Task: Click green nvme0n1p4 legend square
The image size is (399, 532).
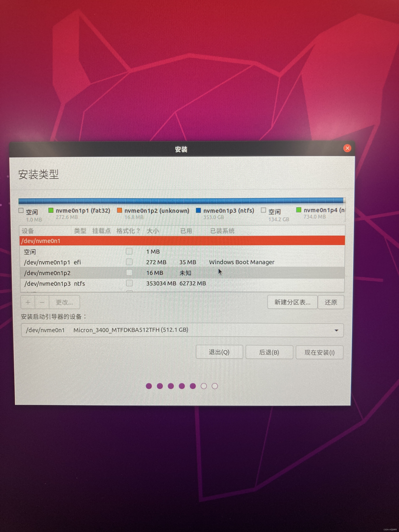Action: (299, 210)
